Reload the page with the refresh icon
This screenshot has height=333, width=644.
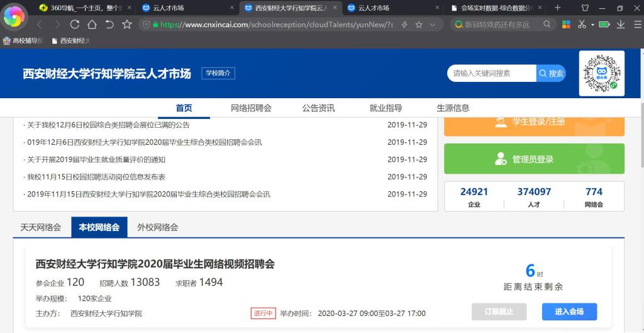pyautogui.click(x=75, y=25)
